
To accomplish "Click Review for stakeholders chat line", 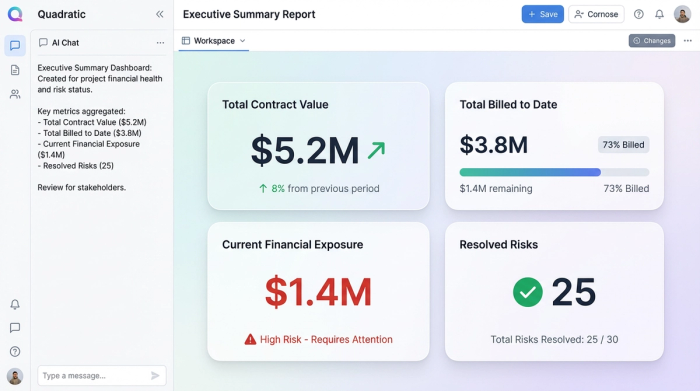I will click(x=82, y=187).
